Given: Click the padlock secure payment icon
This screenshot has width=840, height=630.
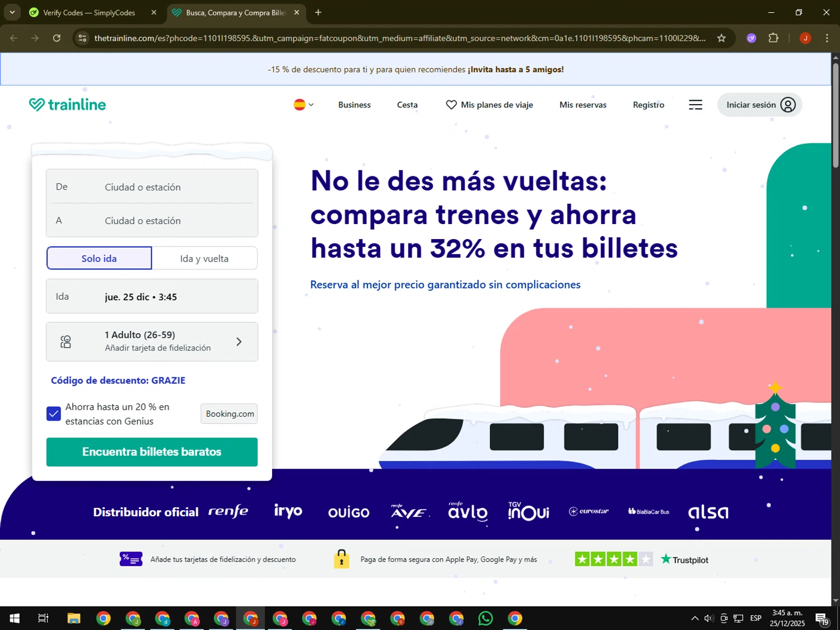Looking at the screenshot, I should 342,559.
